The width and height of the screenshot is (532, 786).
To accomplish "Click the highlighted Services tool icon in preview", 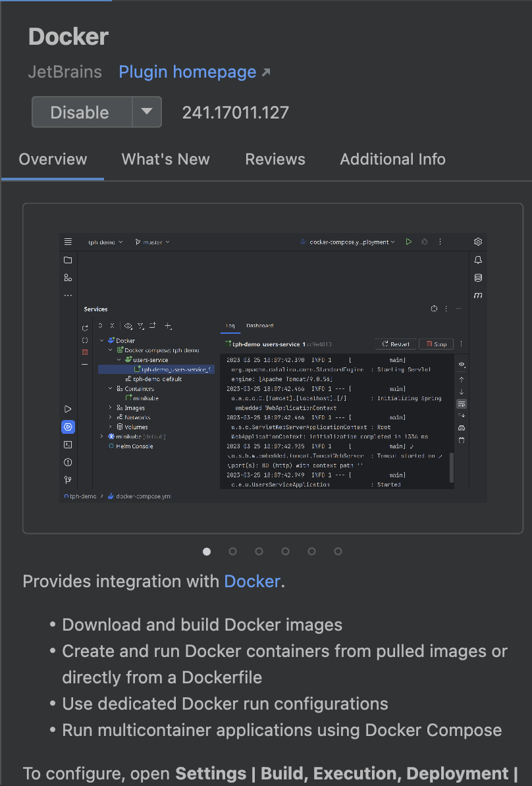I will point(68,427).
